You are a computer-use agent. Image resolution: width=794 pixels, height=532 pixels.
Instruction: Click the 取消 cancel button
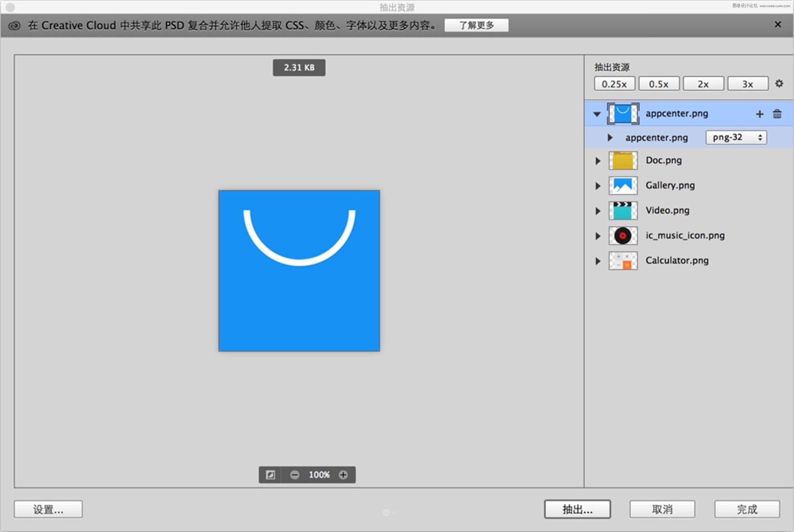coord(662,510)
